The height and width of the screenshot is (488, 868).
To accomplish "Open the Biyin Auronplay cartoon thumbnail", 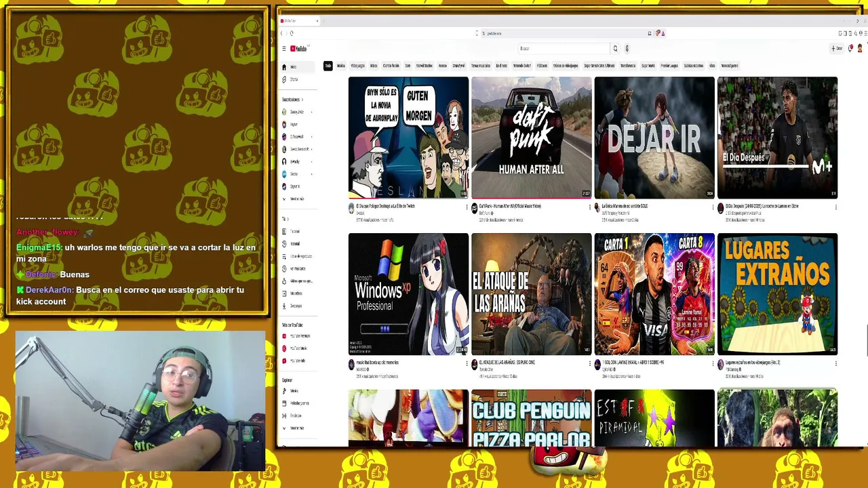I will coord(408,138).
